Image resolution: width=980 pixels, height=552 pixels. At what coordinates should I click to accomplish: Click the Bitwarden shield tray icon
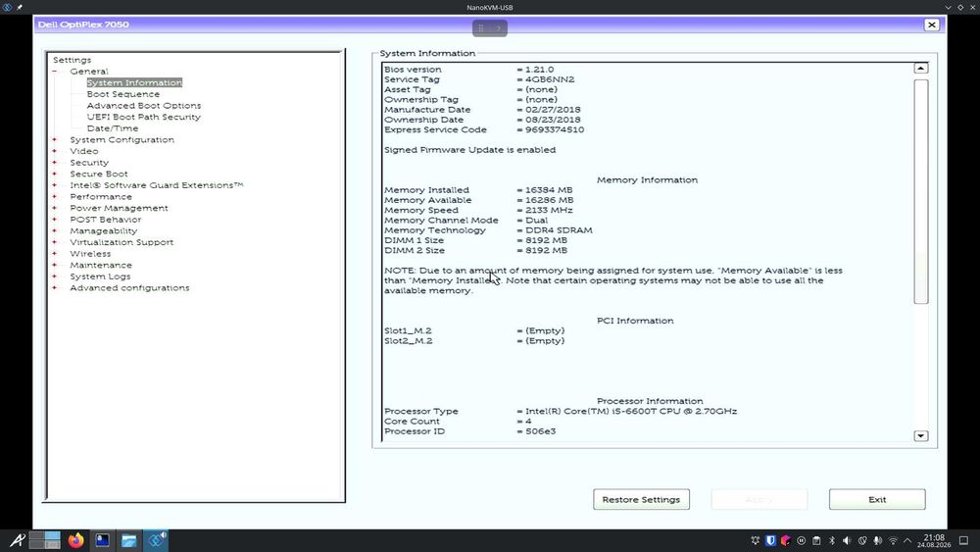(x=770, y=541)
